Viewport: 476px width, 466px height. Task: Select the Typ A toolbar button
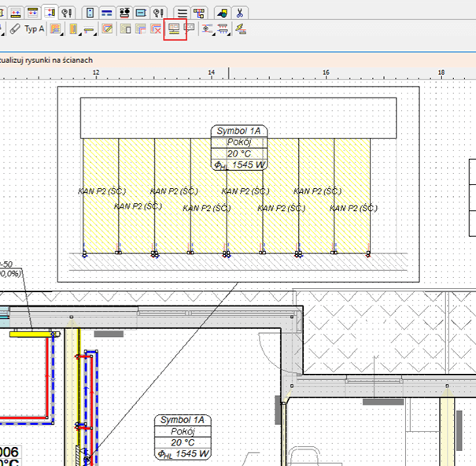34,29
